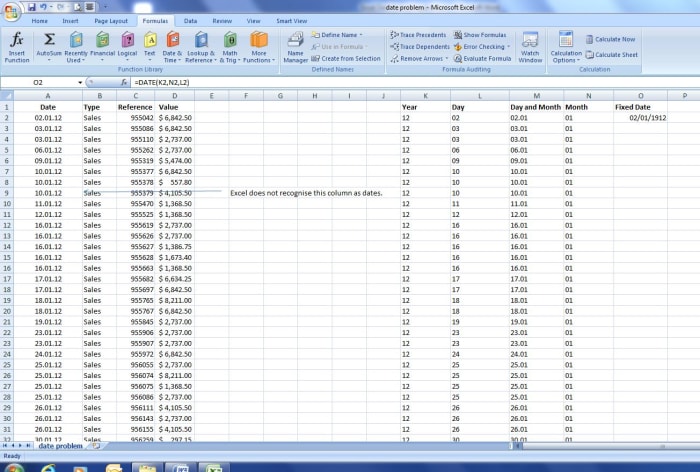The image size is (700, 472).
Task: Open the Name Manager
Action: pos(296,45)
